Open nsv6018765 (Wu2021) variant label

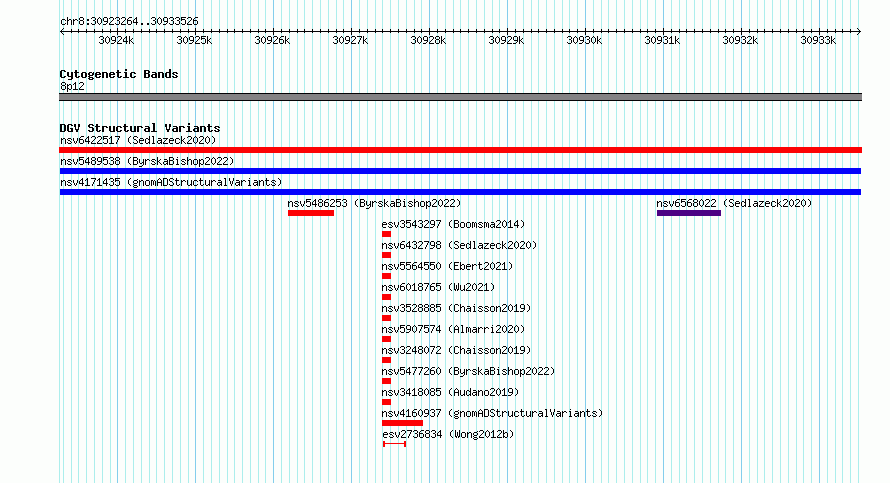point(438,287)
